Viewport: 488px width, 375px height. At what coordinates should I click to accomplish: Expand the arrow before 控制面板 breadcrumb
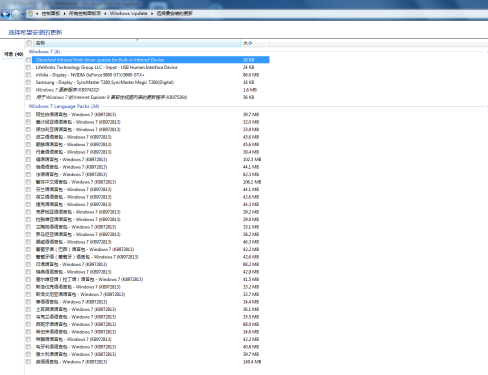pyautogui.click(x=37, y=13)
